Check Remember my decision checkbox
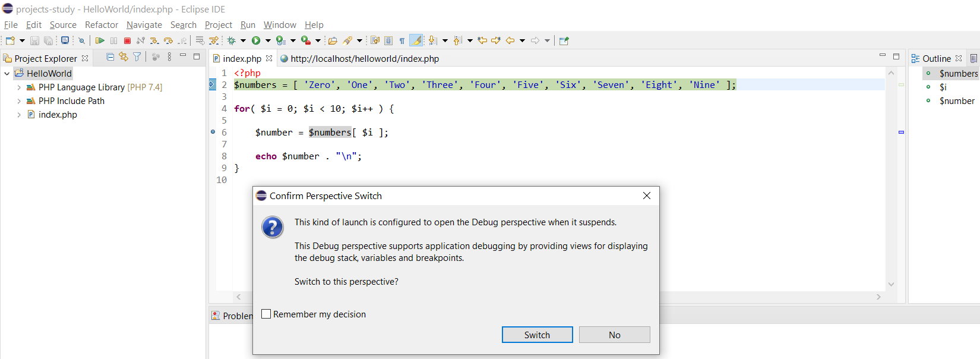This screenshot has width=980, height=359. tap(266, 314)
